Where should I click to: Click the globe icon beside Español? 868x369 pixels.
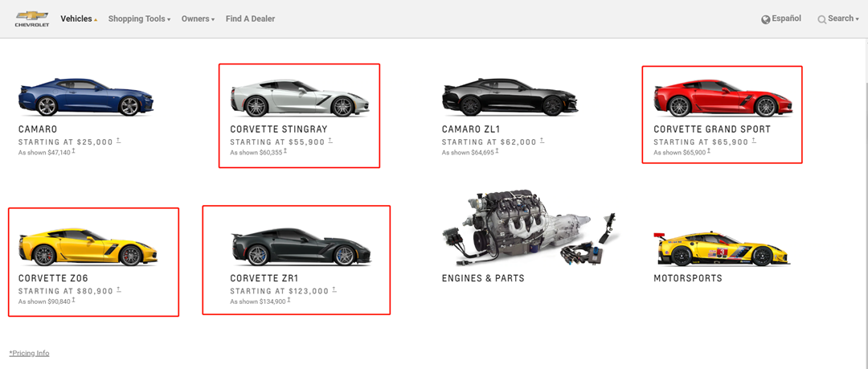coord(766,19)
